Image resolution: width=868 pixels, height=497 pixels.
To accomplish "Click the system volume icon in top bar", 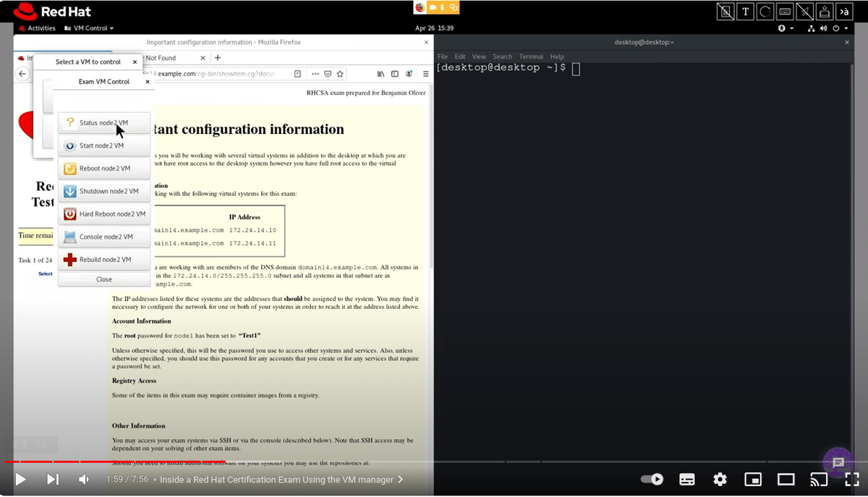I will pyautogui.click(x=823, y=28).
